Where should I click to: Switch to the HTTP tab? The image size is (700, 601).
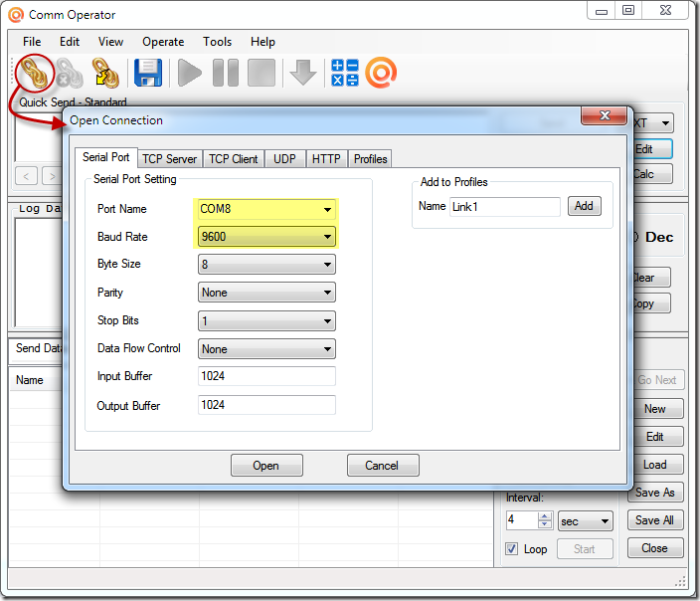(x=326, y=159)
